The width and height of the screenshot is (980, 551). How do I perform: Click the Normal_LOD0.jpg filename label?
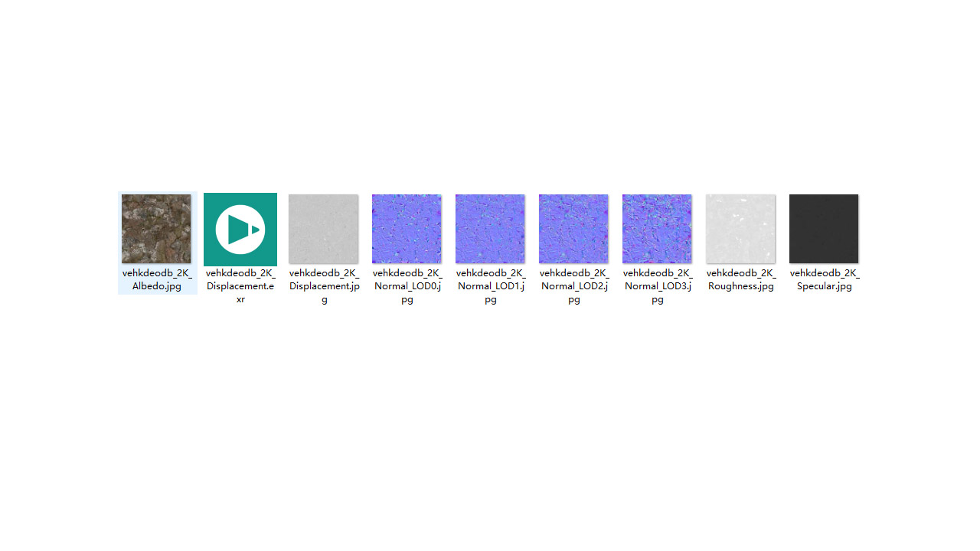click(407, 285)
